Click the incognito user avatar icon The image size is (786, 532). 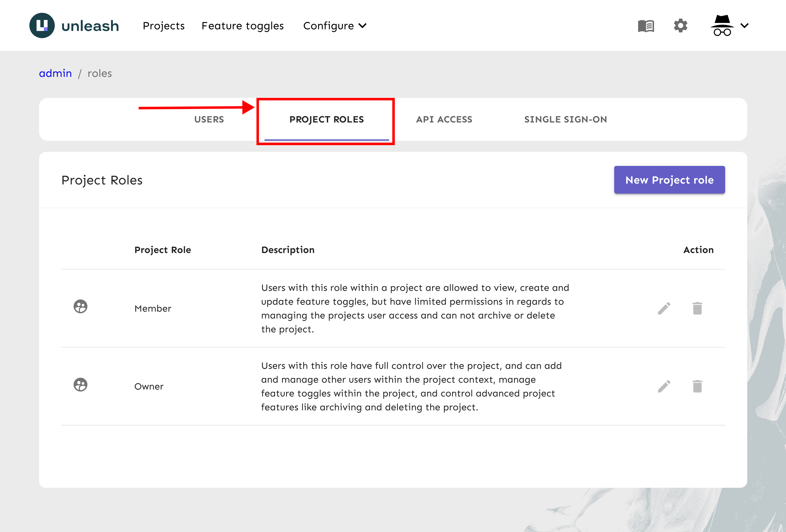(x=722, y=26)
